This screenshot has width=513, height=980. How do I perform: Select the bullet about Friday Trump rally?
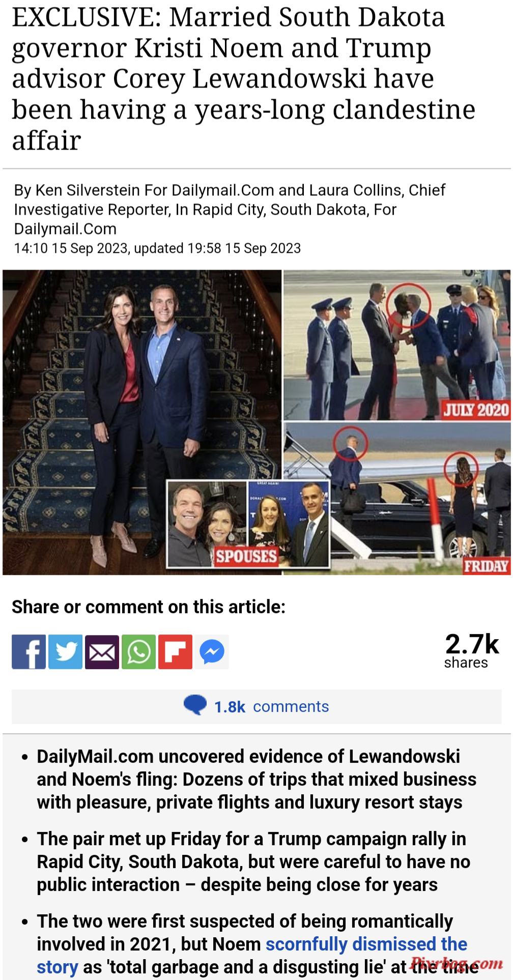click(x=253, y=862)
